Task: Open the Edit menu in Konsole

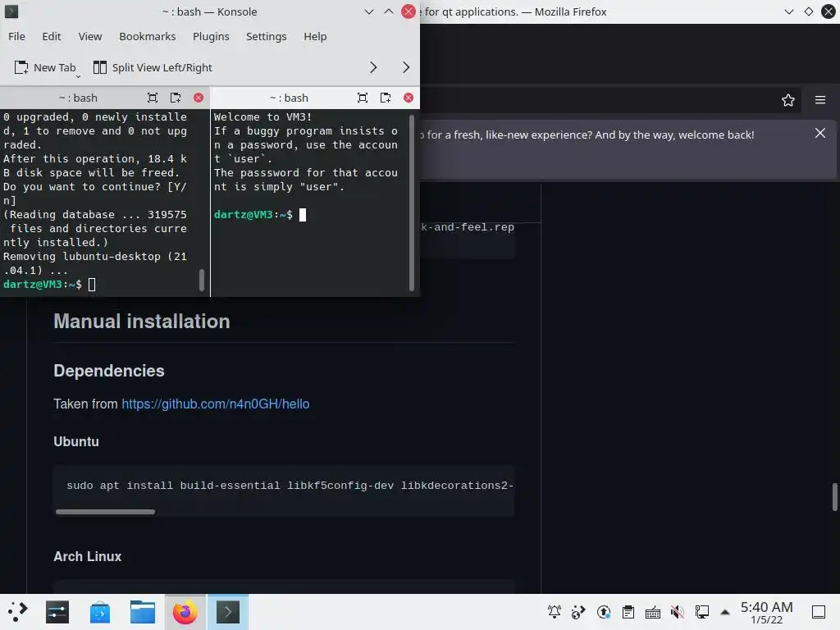Action: (x=52, y=36)
